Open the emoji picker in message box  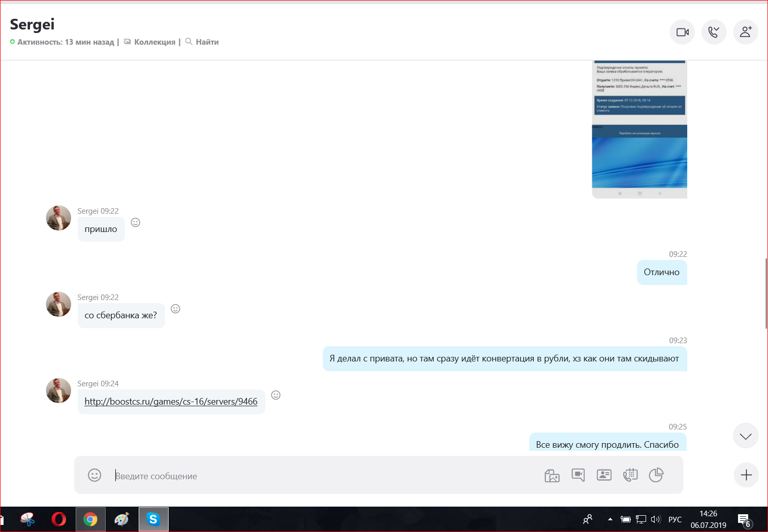[x=94, y=475]
